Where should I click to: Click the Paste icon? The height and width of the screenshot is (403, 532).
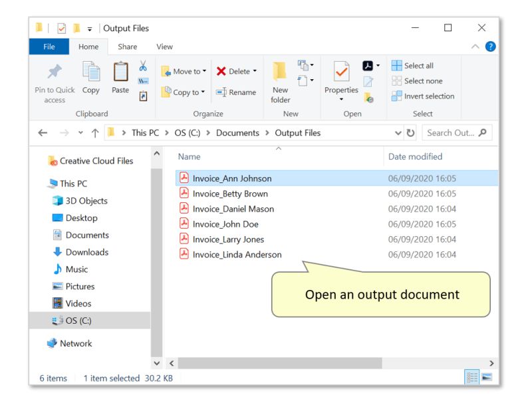point(120,73)
